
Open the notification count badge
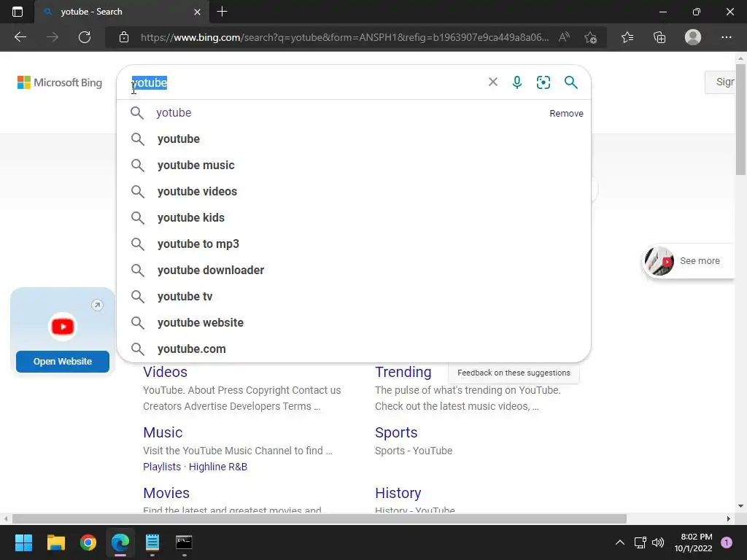727,542
